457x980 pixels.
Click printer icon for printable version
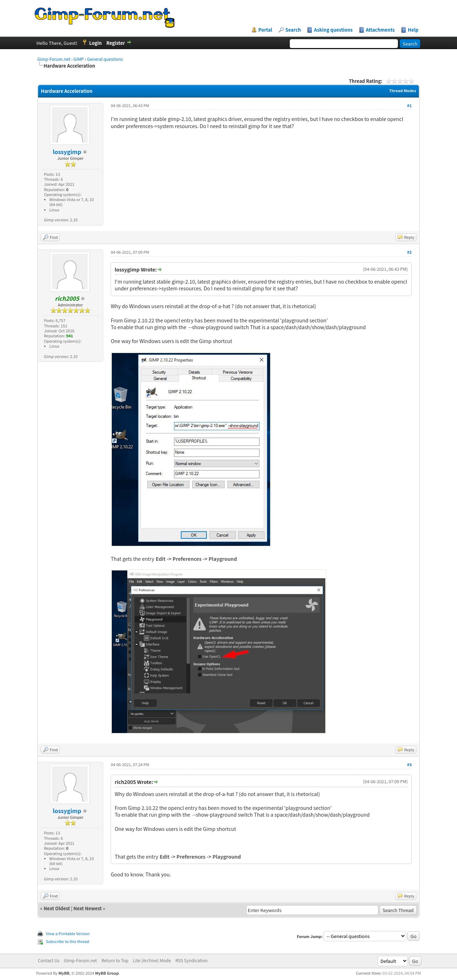40,934
